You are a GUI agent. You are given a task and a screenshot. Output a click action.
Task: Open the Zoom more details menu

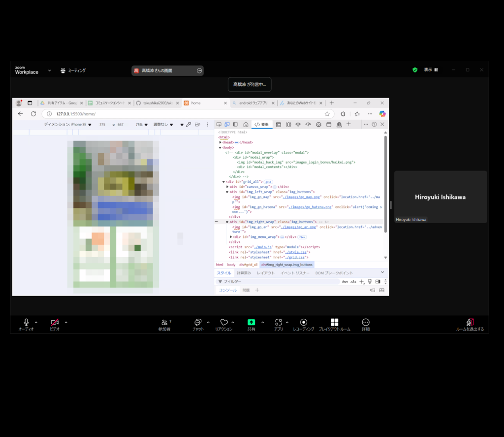pyautogui.click(x=366, y=324)
